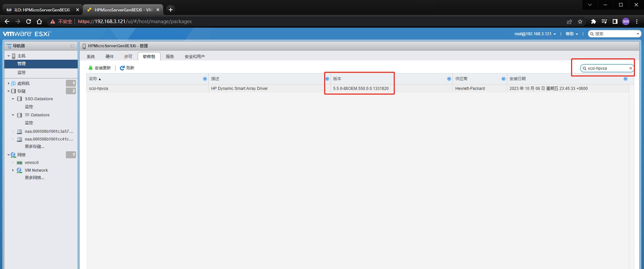Clear the scsi-hpvsa search filter
The width and height of the screenshot is (644, 269).
630,68
